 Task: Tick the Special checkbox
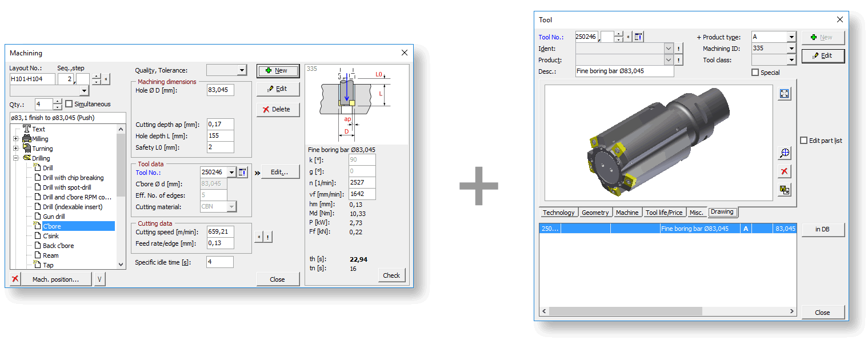[755, 73]
